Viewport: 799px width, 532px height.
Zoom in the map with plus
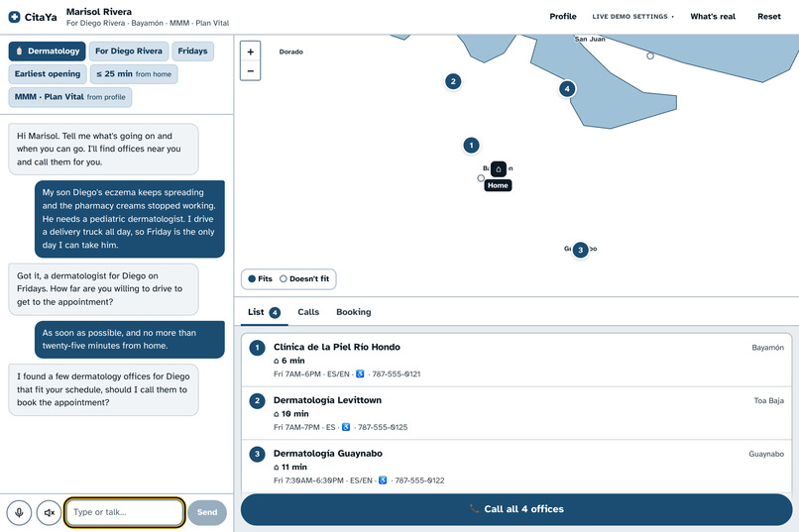point(250,52)
